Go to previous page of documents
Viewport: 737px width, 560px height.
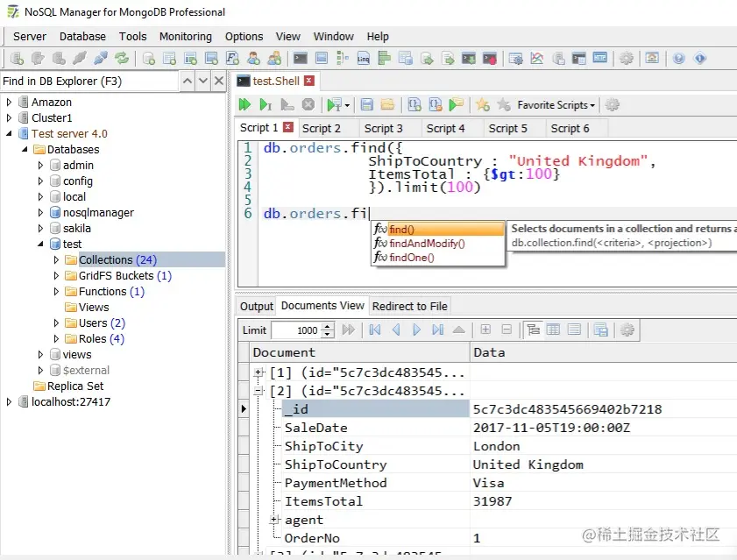pos(396,330)
